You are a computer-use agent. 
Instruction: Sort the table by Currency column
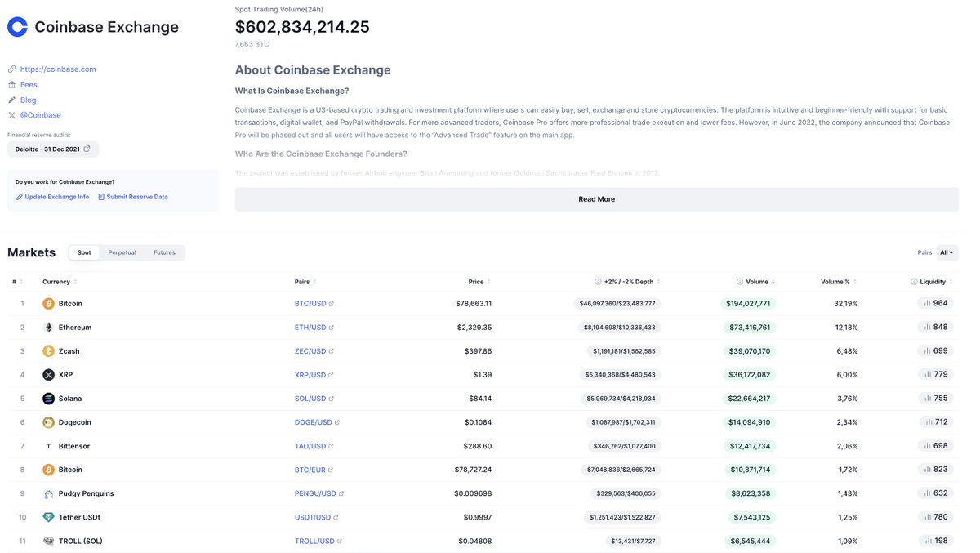60,282
